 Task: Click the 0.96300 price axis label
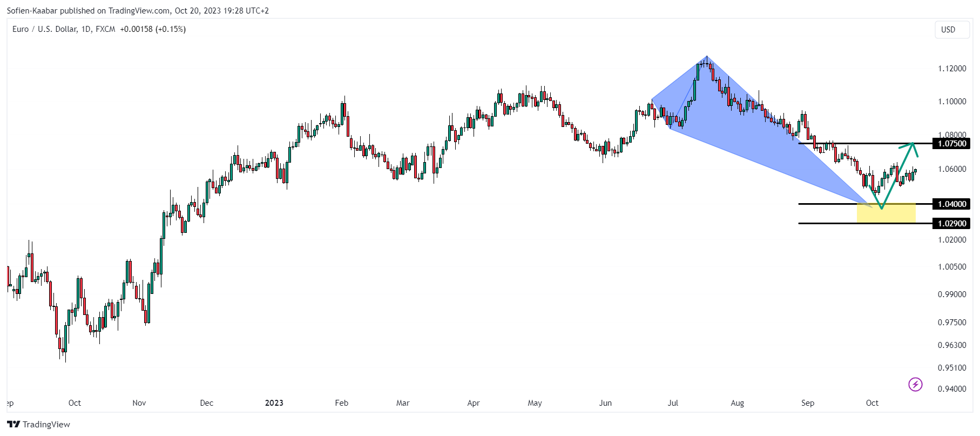point(952,345)
